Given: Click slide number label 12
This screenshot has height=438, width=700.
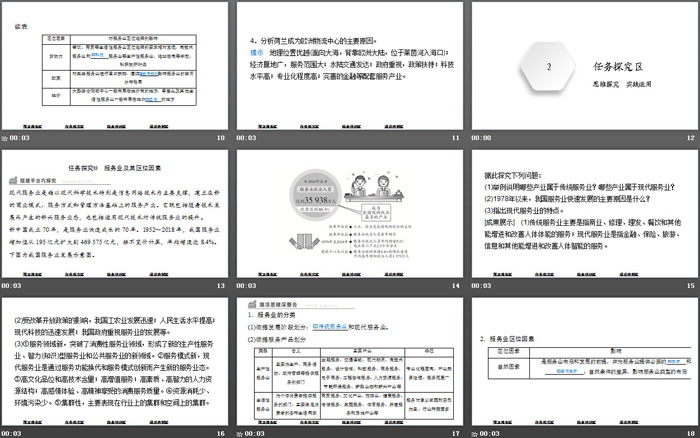Looking at the screenshot, I should [691, 138].
